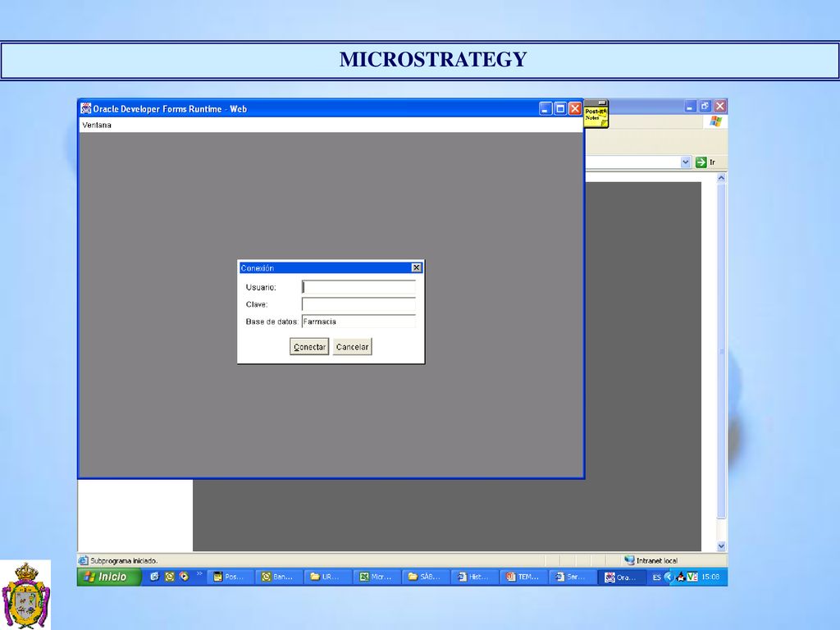This screenshot has height=630, width=840.
Task: Click Subprograma iniciado status text
Action: (x=124, y=560)
